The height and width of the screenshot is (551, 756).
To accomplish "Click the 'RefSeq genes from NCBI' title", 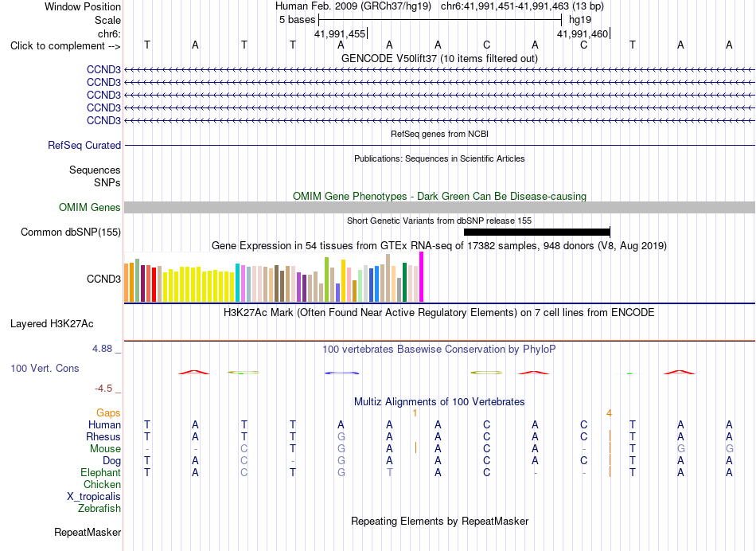I will 440,134.
